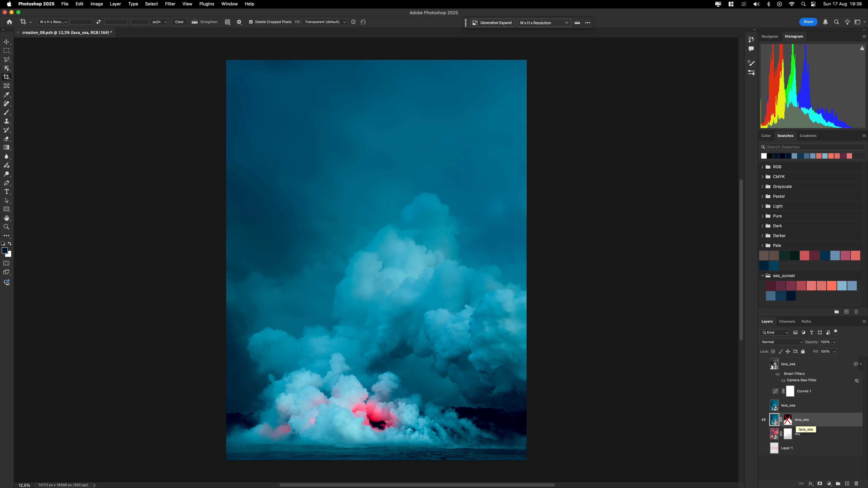The width and height of the screenshot is (868, 488).
Task: Open the Filter menu
Action: (170, 4)
